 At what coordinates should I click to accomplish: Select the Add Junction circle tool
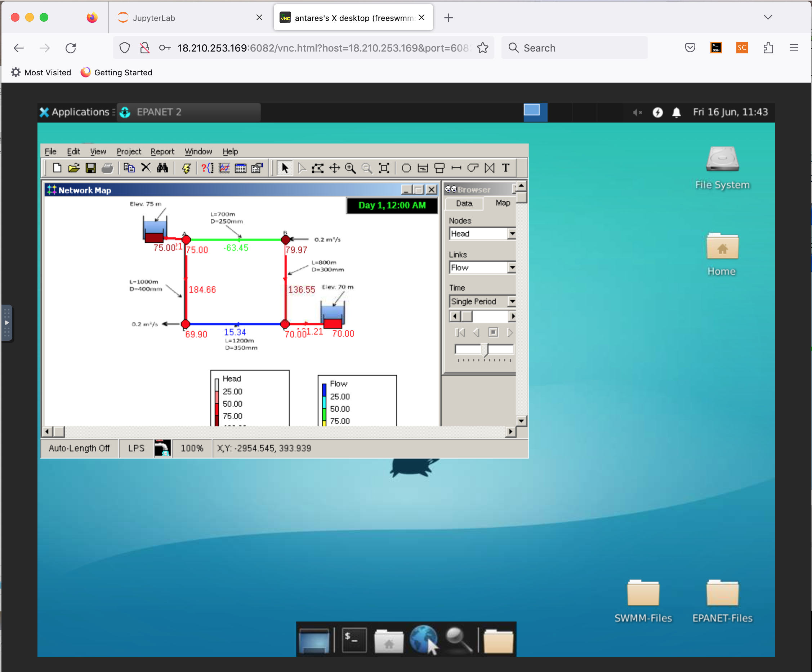[x=406, y=168]
